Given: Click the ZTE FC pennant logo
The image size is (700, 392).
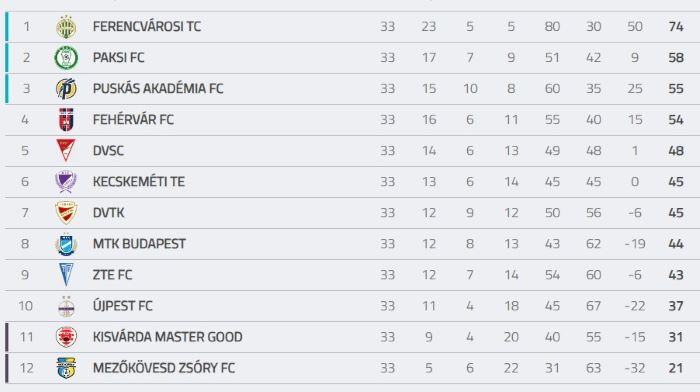Looking at the screenshot, I should click(66, 275).
